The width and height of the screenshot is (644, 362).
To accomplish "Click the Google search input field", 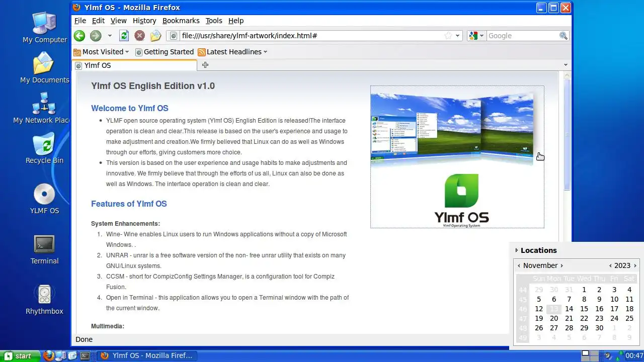I will [x=523, y=36].
